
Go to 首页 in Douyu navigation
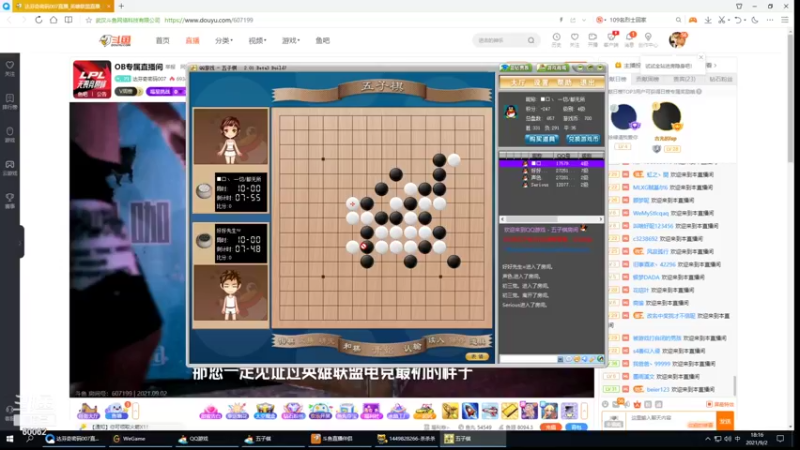(162, 40)
